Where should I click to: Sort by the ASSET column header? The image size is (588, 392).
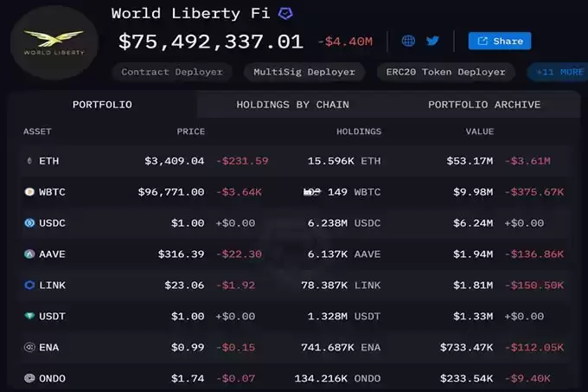click(37, 132)
